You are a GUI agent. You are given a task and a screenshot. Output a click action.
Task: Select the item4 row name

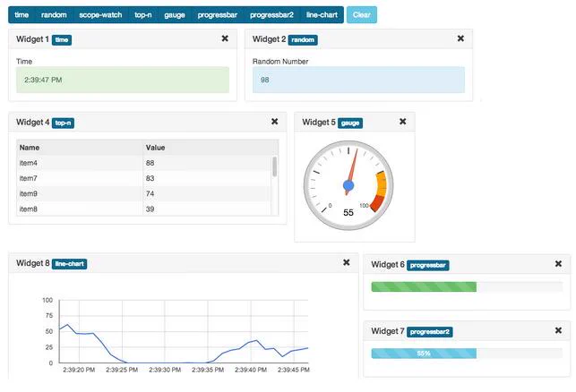pyautogui.click(x=29, y=163)
